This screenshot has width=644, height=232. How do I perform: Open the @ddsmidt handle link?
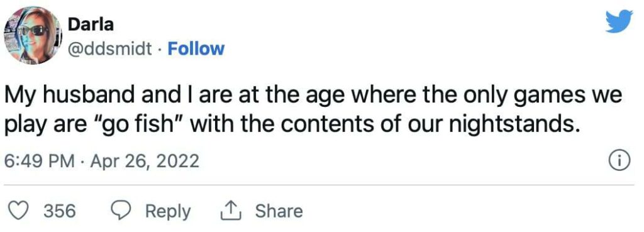click(x=109, y=49)
